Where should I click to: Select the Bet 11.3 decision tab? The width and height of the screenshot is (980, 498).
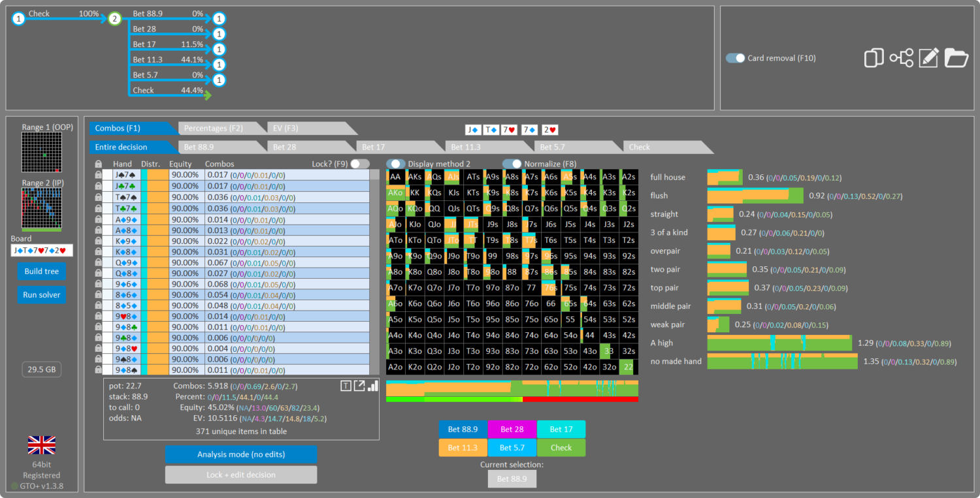[x=485, y=147]
